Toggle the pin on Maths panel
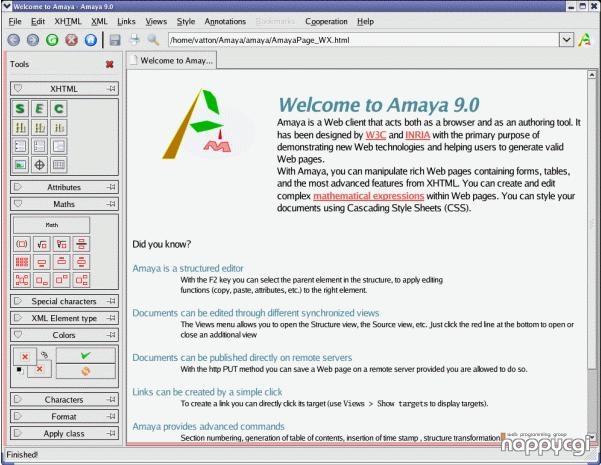601x465 pixels. click(x=111, y=204)
